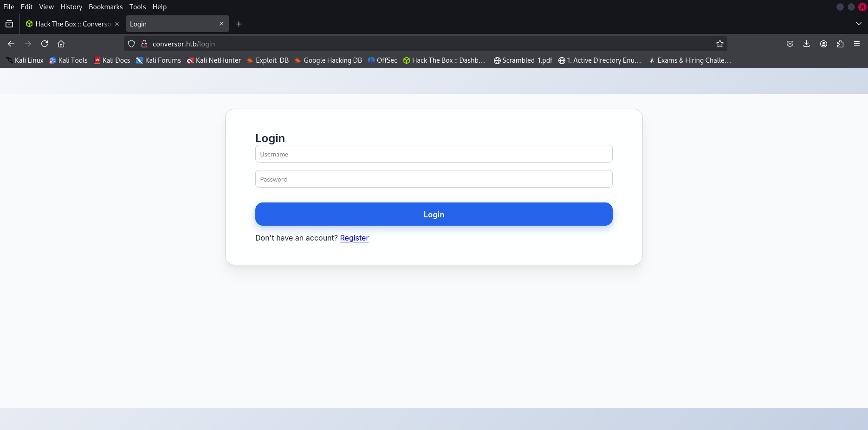Open the Firefox application hamburger menu

tap(857, 44)
